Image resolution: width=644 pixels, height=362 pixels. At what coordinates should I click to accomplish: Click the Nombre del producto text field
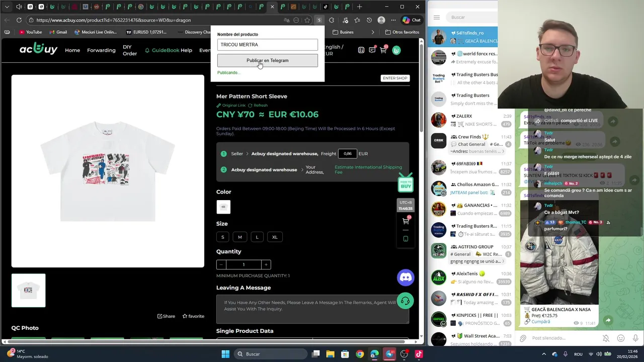point(268,45)
